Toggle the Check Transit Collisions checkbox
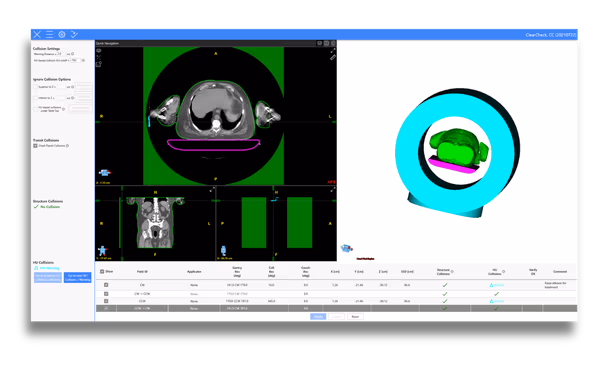This screenshot has height=376, width=600. pyautogui.click(x=35, y=146)
